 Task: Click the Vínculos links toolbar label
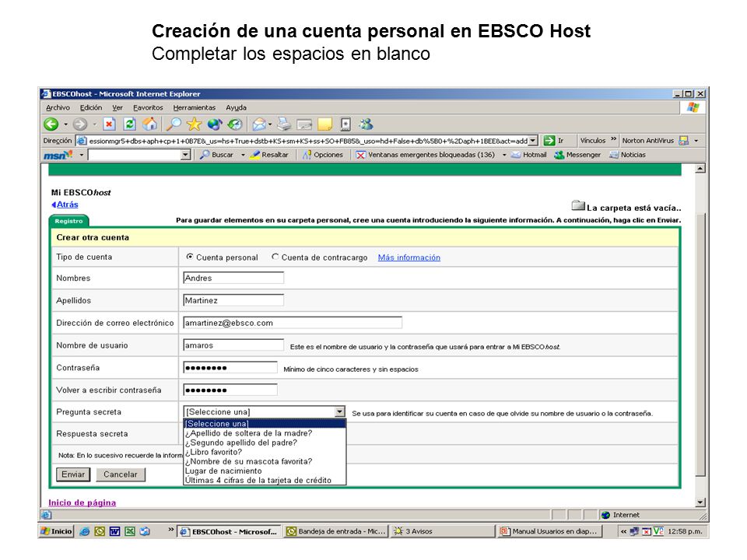point(593,141)
